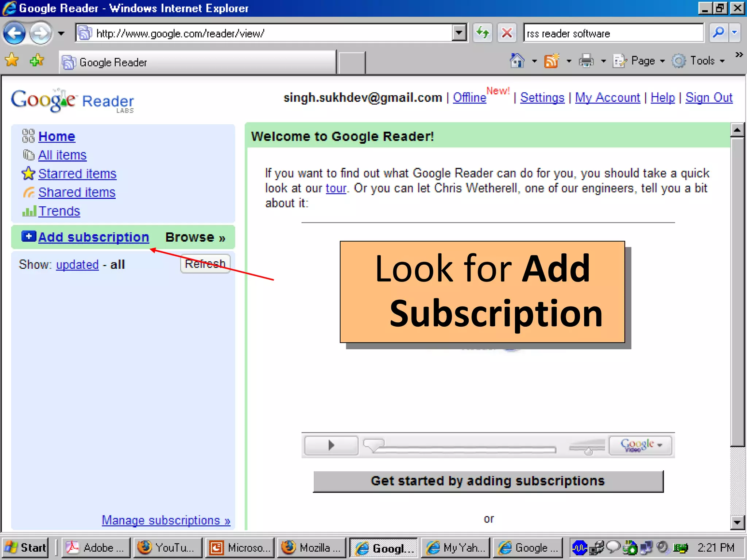
Task: Switch to Adobe taskbar window
Action: tap(96, 548)
